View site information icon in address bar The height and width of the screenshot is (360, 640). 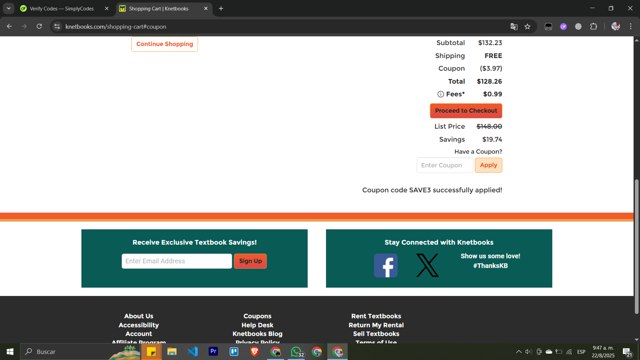tap(57, 27)
